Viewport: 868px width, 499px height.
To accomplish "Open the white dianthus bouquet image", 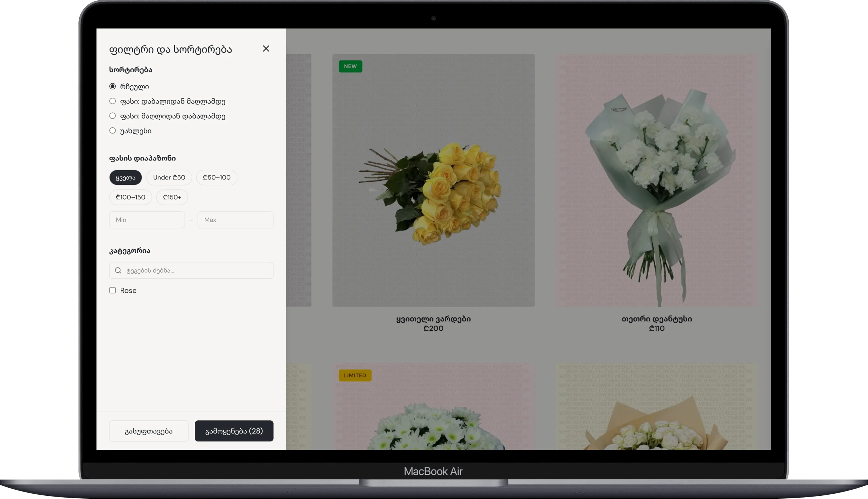I will click(657, 180).
